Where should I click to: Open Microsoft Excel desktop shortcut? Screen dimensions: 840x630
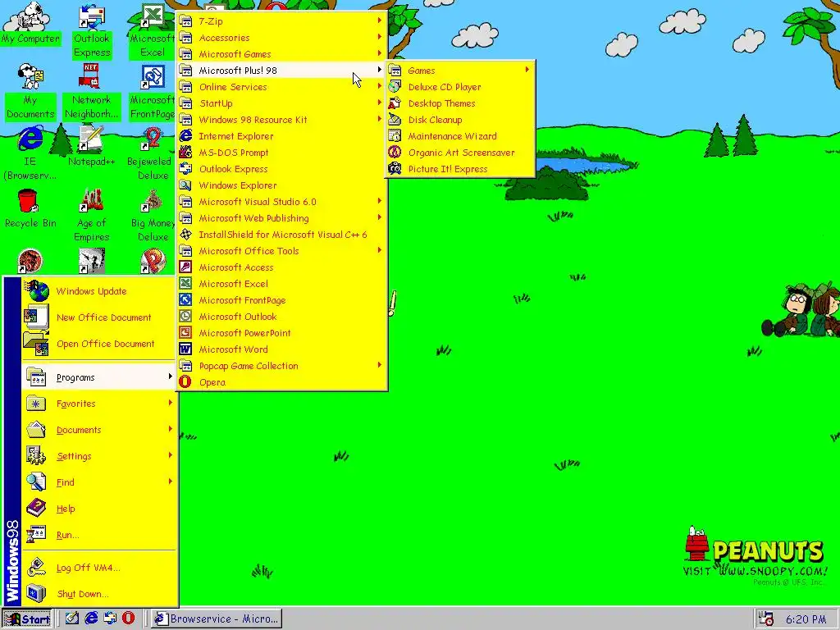coord(152,30)
